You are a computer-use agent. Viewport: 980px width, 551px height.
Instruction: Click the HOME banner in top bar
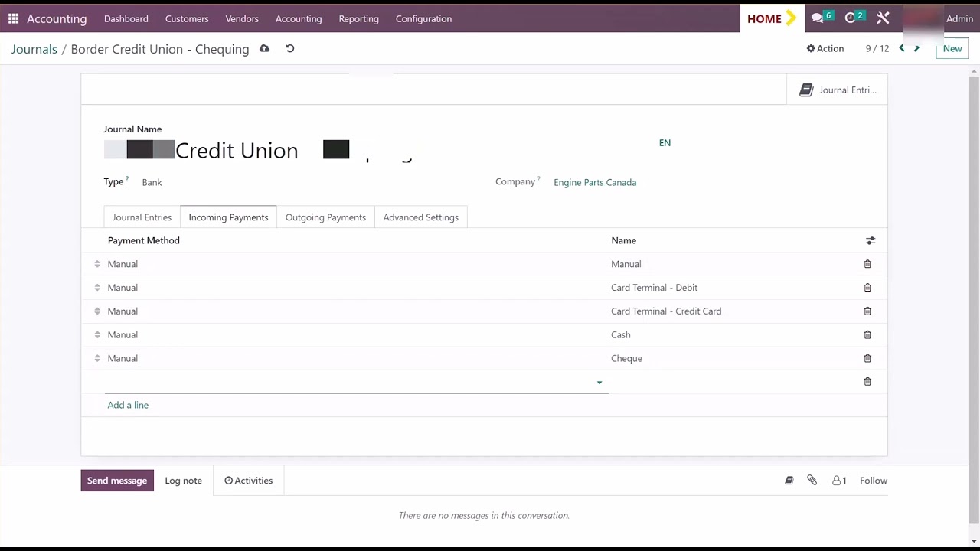point(772,18)
